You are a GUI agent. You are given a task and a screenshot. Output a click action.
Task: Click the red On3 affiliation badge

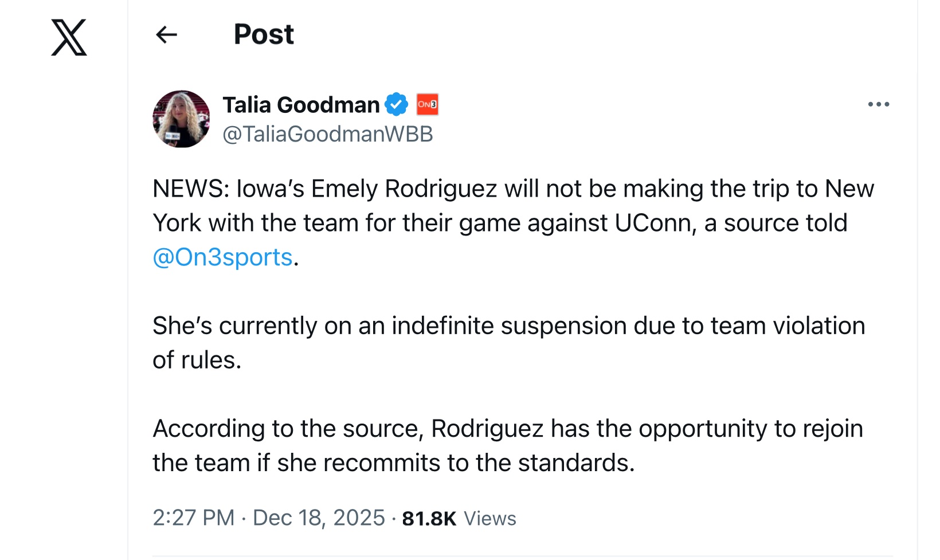coord(427,104)
